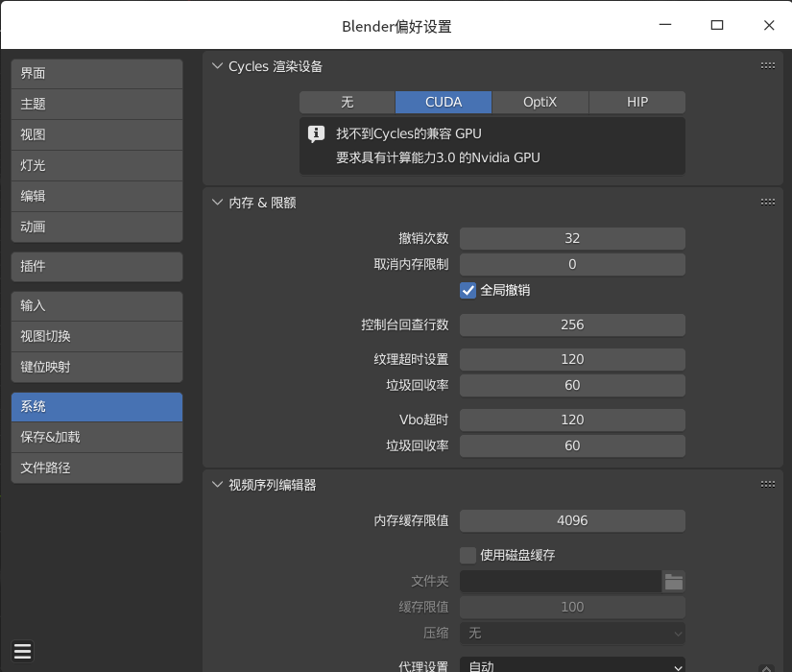Disable the 全局撤销 checkbox

[468, 290]
